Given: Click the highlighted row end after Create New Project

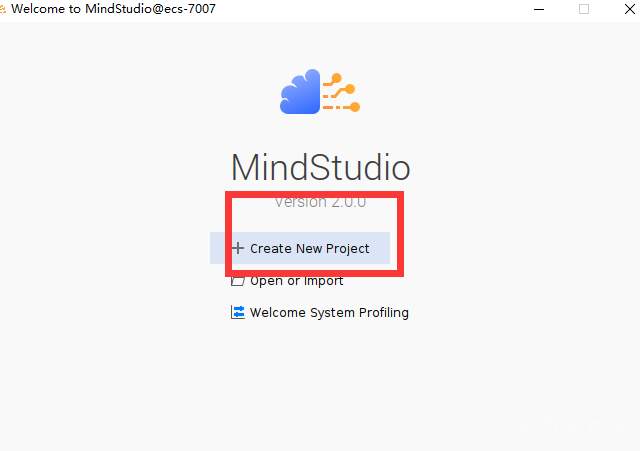Looking at the screenshot, I should pos(380,248).
